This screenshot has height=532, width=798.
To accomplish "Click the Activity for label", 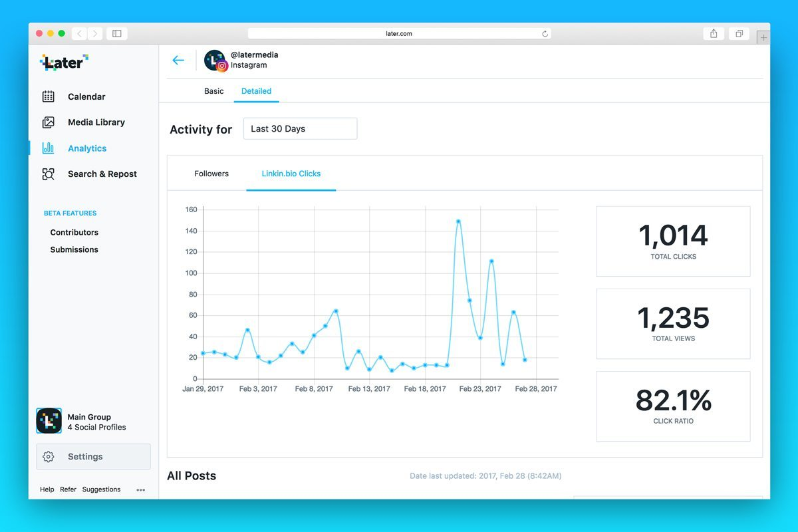I will pyautogui.click(x=201, y=130).
